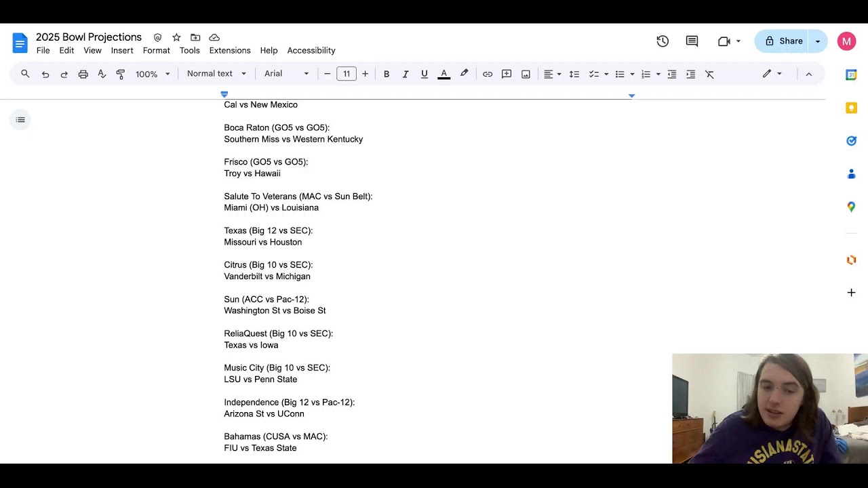The image size is (868, 488).
Task: Open the Format menu
Action: click(x=157, y=51)
